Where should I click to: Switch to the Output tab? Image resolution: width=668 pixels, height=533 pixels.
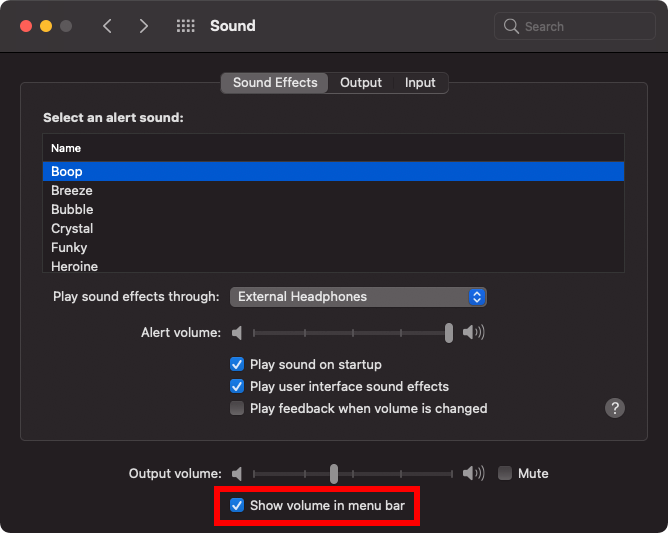click(x=361, y=83)
